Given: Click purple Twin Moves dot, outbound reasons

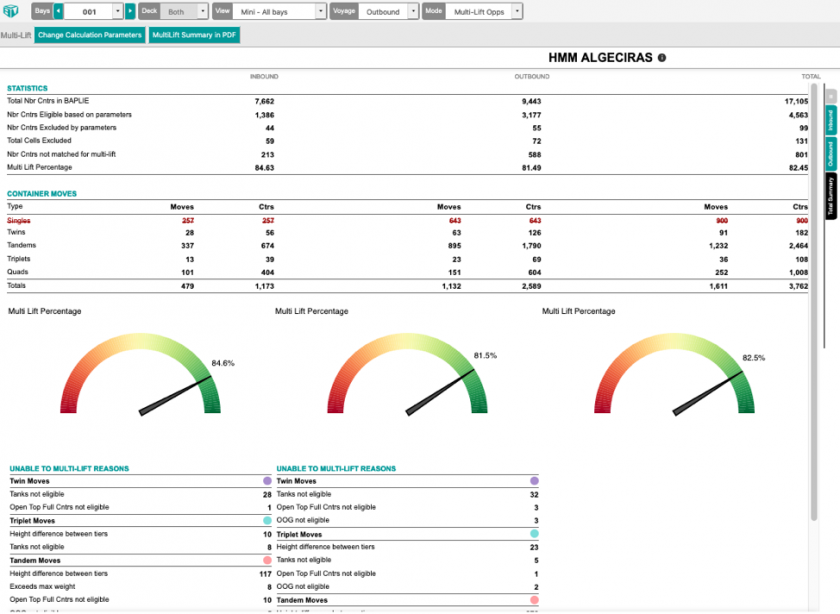Looking at the screenshot, I should pos(534,481).
